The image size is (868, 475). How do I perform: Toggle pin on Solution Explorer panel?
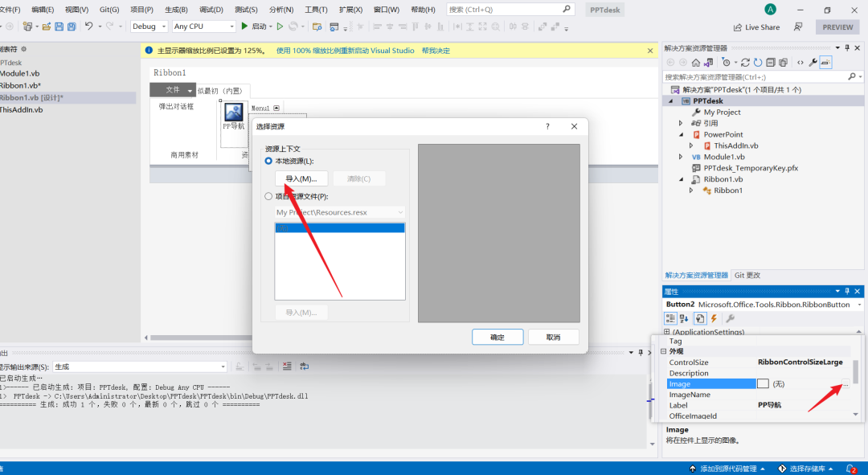pos(847,48)
